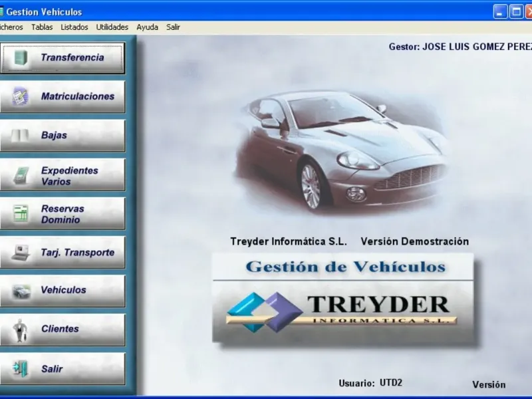Click the Versión label at bottom right
Viewport: 532px width, 399px height.
tap(489, 385)
